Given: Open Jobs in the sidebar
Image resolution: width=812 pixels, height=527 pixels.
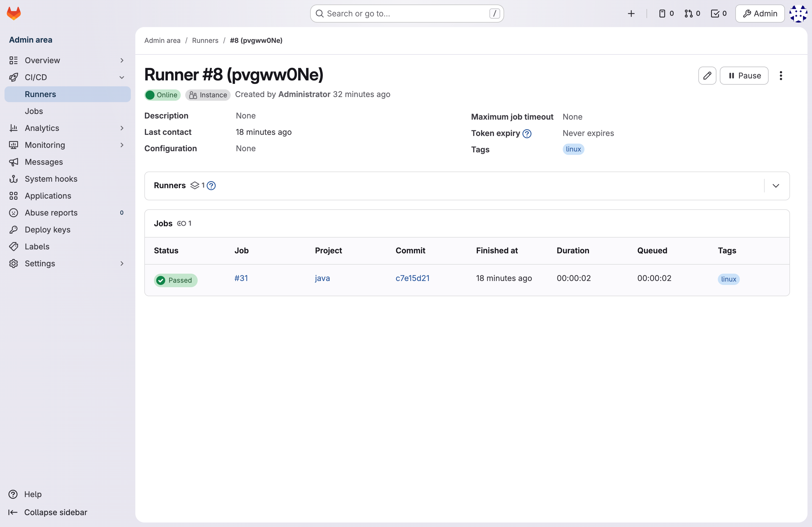Looking at the screenshot, I should click(34, 111).
